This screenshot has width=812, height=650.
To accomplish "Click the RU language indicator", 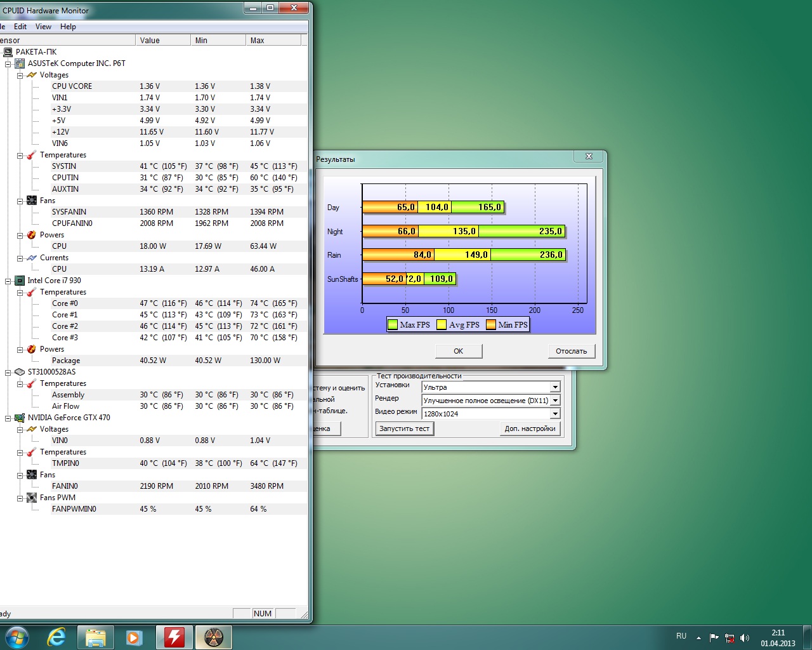I will (x=681, y=636).
